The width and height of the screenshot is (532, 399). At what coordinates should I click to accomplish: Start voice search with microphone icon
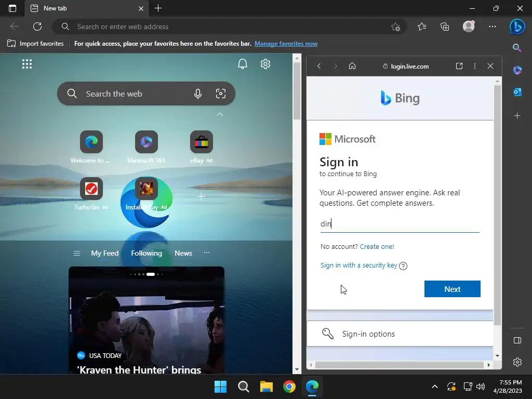coord(198,94)
